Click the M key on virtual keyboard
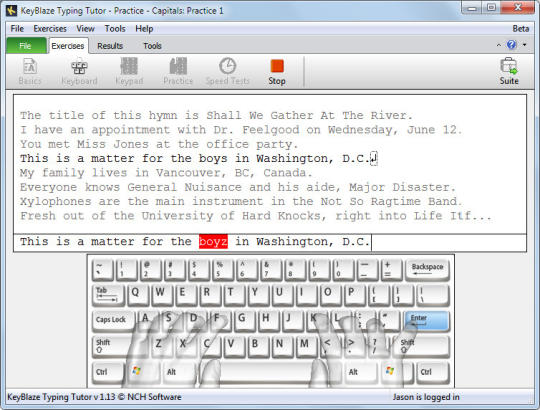 tap(307, 347)
